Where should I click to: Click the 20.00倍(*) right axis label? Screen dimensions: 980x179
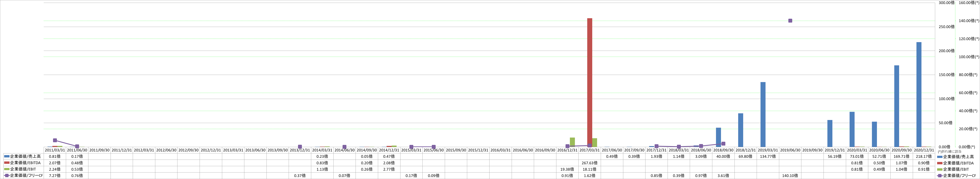tap(968, 129)
